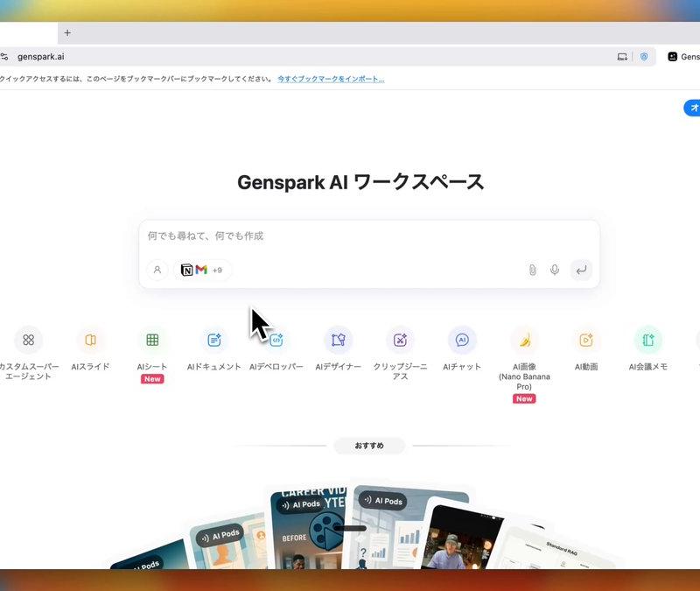Open the center AI Pods video card

308,530
